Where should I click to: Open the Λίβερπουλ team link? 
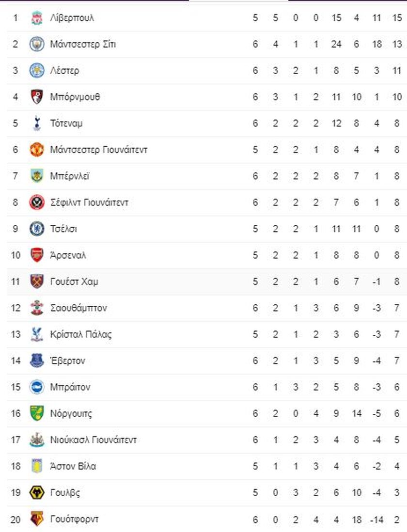coord(72,18)
